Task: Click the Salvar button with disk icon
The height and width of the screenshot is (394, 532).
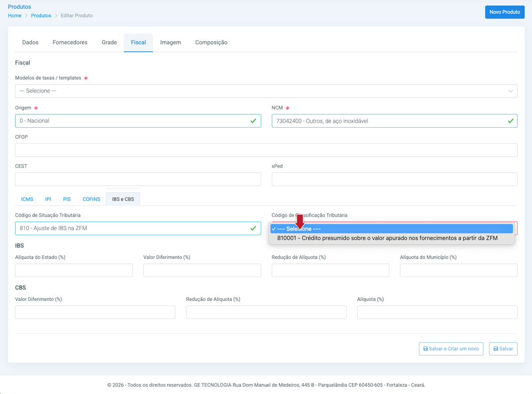Action: tap(503, 349)
